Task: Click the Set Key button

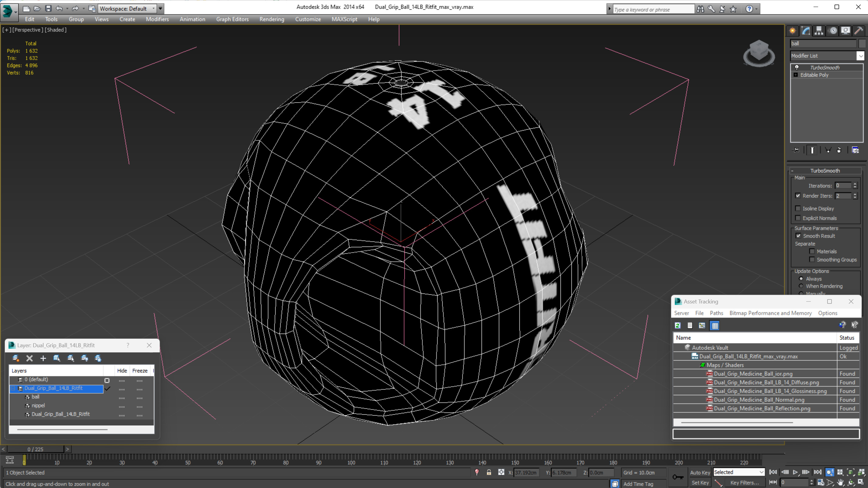Action: (x=700, y=483)
